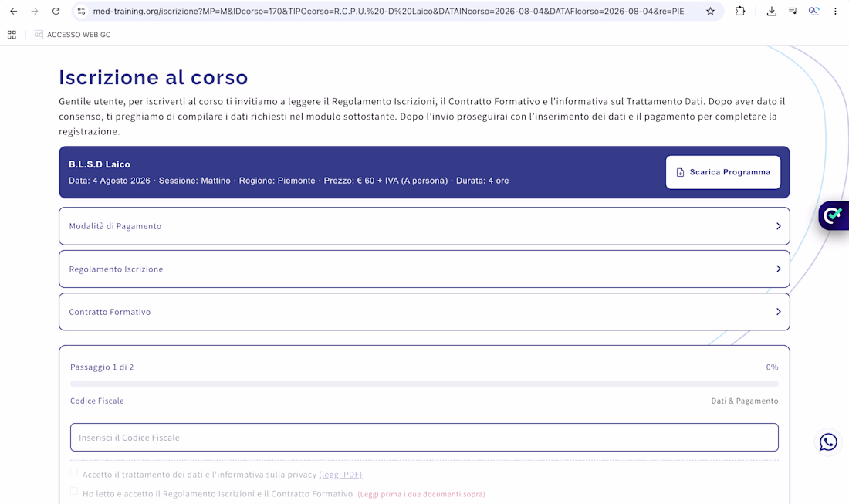Open the media control icon in toolbar
Image resolution: width=849 pixels, height=504 pixels.
click(x=793, y=11)
